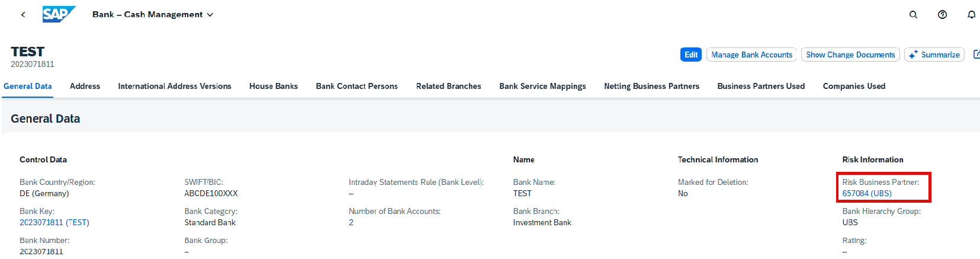Select the Bank Contact Persons tab
The image size is (980, 259).
357,86
